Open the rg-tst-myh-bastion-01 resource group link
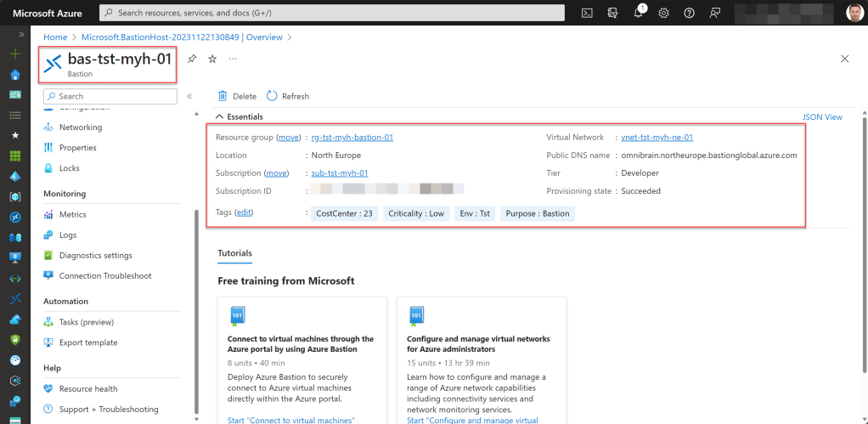 [352, 138]
